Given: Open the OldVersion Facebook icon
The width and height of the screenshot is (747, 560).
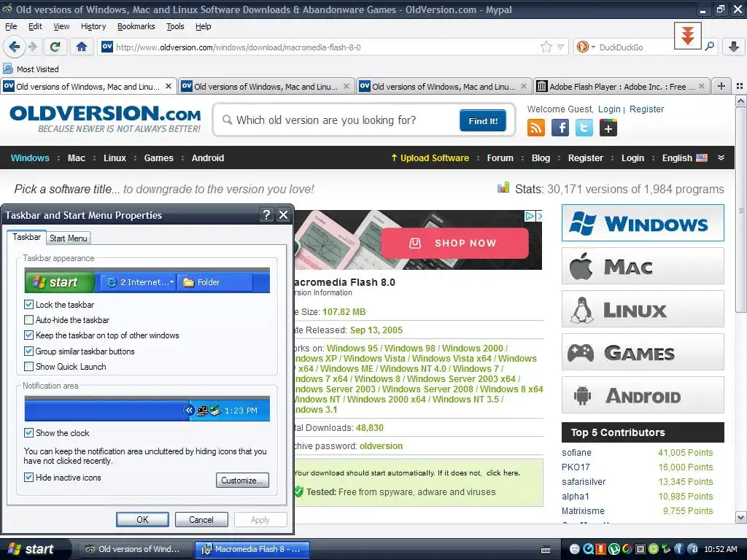Looking at the screenshot, I should [560, 128].
